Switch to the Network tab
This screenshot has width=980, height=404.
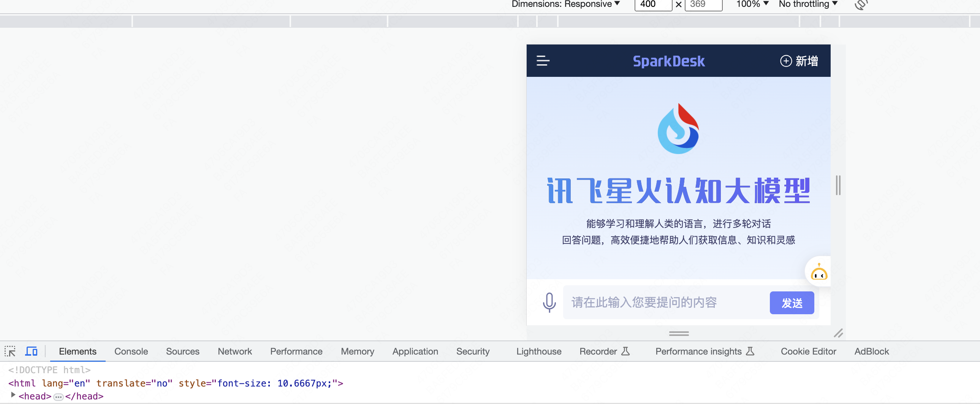[x=235, y=351]
